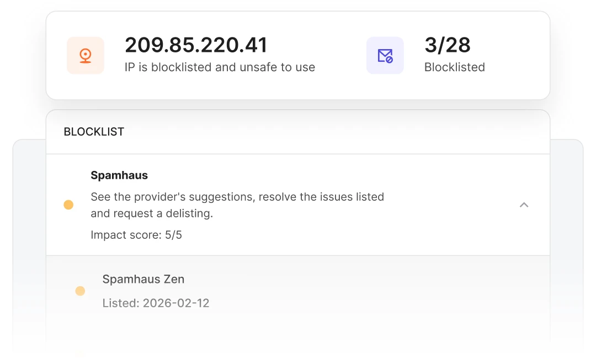Click the 'Blocklisted' label under the count

[x=454, y=67]
